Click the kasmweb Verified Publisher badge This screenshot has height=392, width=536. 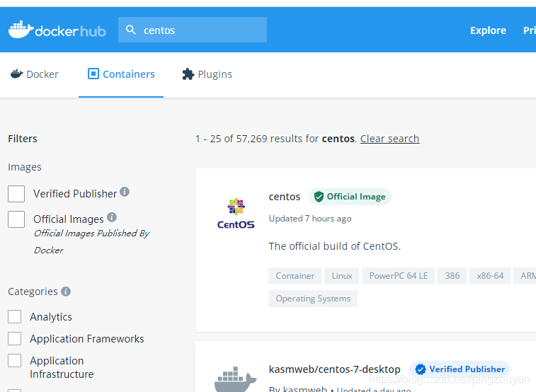(x=460, y=369)
